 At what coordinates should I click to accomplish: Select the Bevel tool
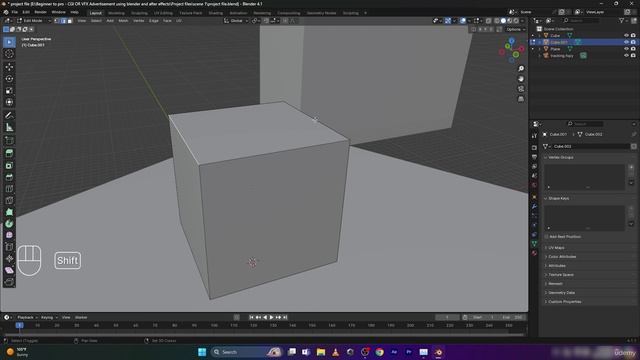click(9, 177)
